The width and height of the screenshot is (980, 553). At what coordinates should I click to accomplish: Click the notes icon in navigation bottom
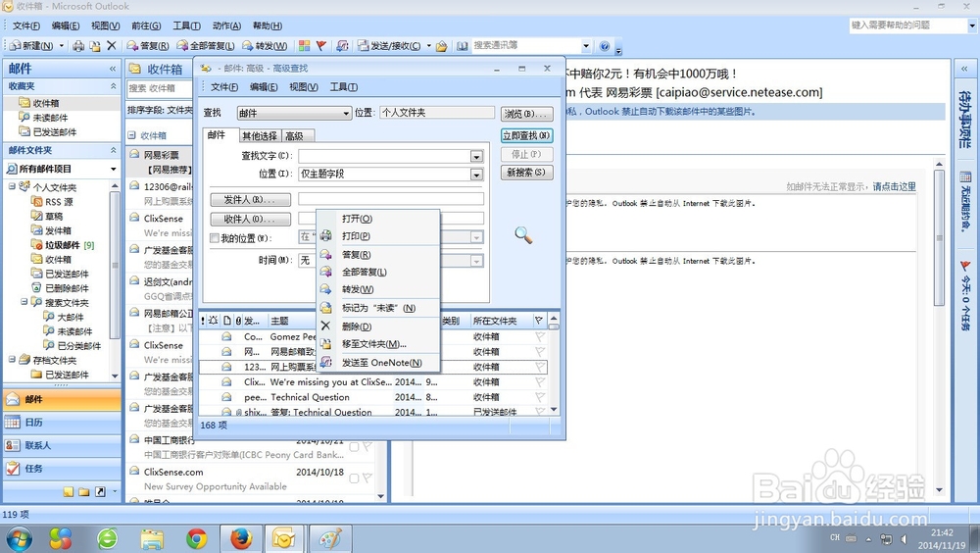coord(68,492)
